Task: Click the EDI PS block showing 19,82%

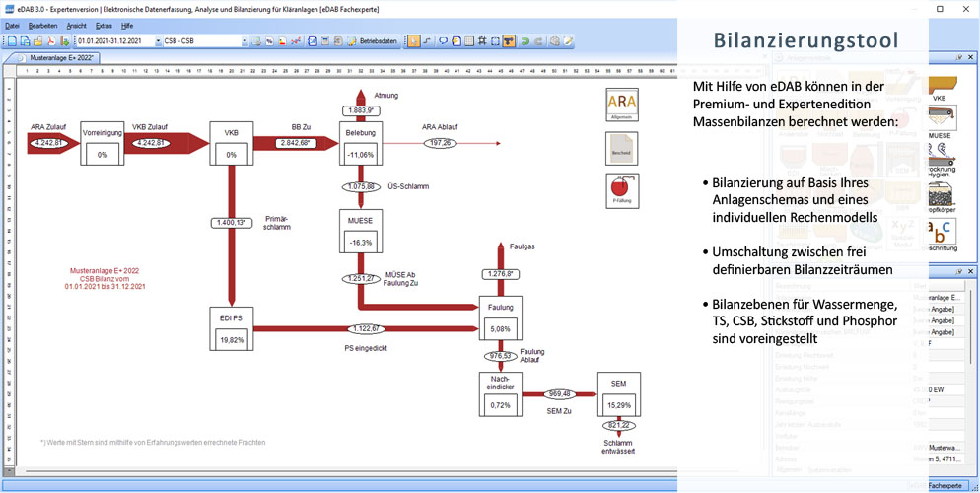Action: coord(231,328)
